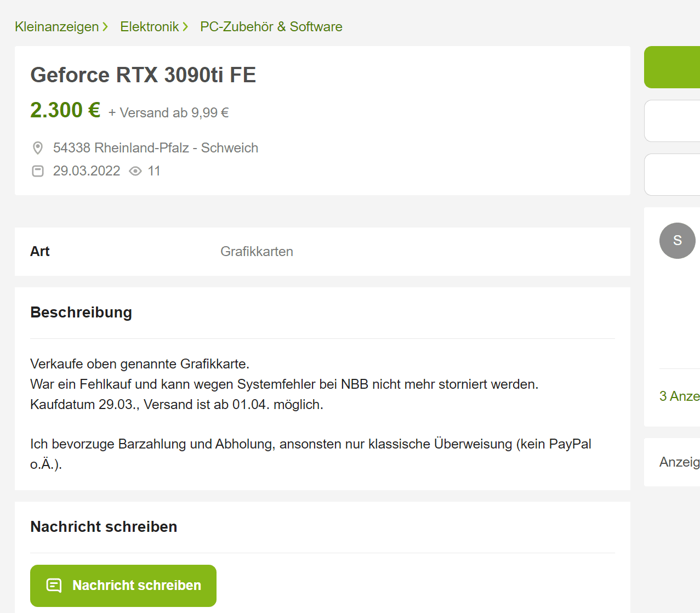Go to Kleinanzeigen breadcrumb home
Image resolution: width=700 pixels, height=613 pixels.
click(x=57, y=27)
